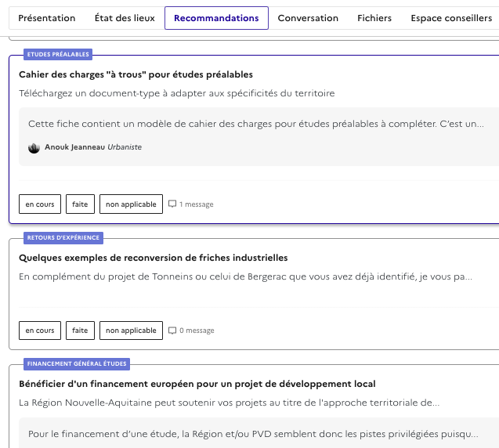Open Bénéficier d'un financement européen title
Viewport: 499px width, 448px height.
pyautogui.click(x=197, y=384)
